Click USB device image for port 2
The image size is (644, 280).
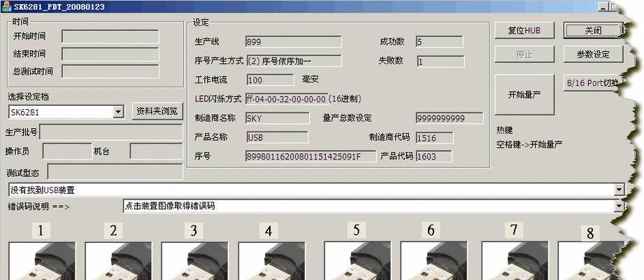pos(118,261)
